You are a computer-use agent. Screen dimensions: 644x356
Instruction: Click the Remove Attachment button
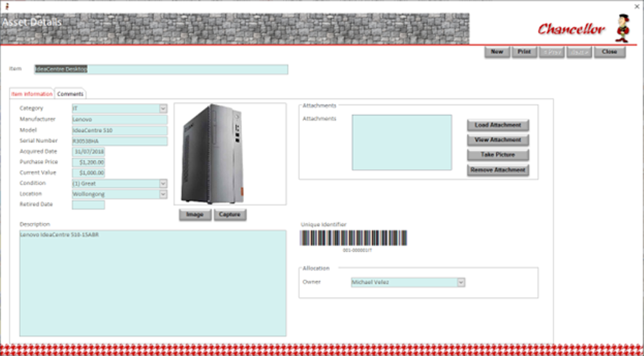(498, 170)
